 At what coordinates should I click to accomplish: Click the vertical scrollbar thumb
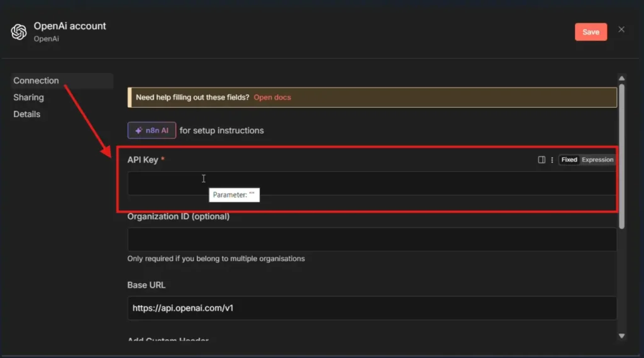(622, 156)
